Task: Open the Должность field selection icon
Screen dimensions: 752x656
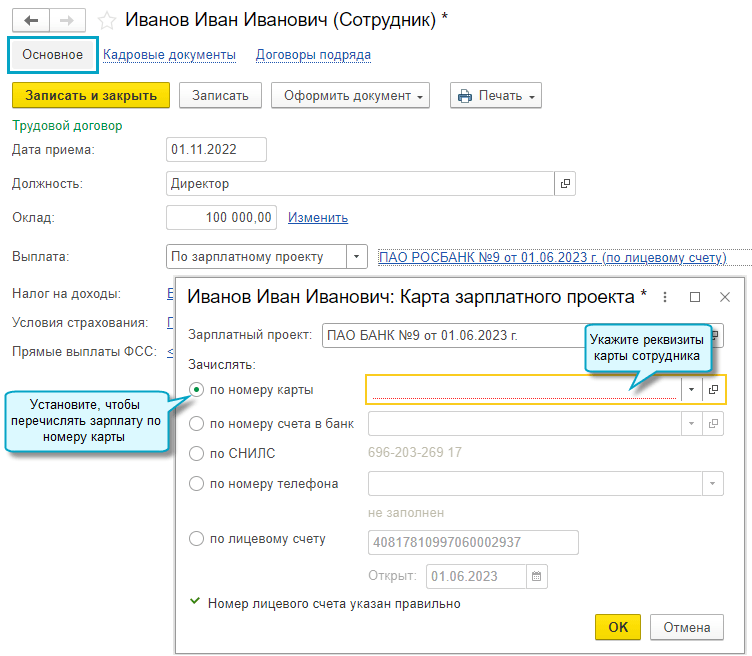Action: coord(565,184)
